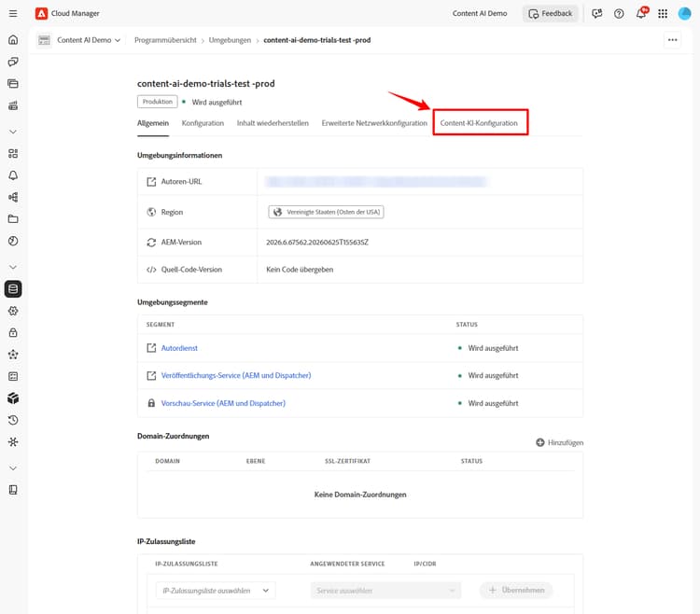
Task: Open the three-dot more actions menu
Action: click(x=672, y=40)
